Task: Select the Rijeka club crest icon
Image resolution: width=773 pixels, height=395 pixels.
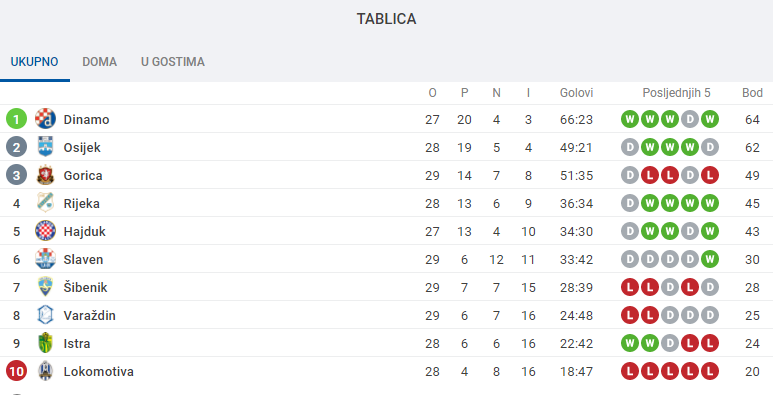Action: [45, 203]
